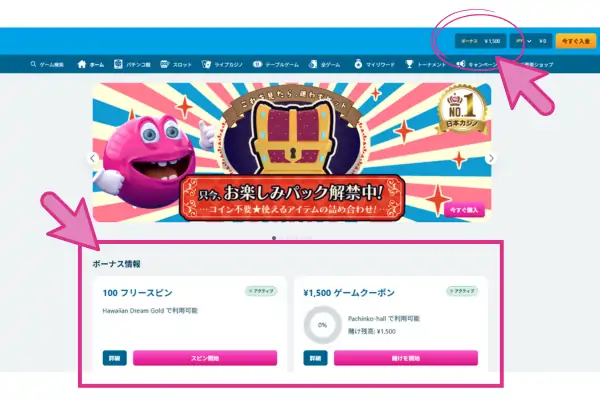Open the Tournament trophy icon
Screen dimensions: 600x400
pos(409,64)
